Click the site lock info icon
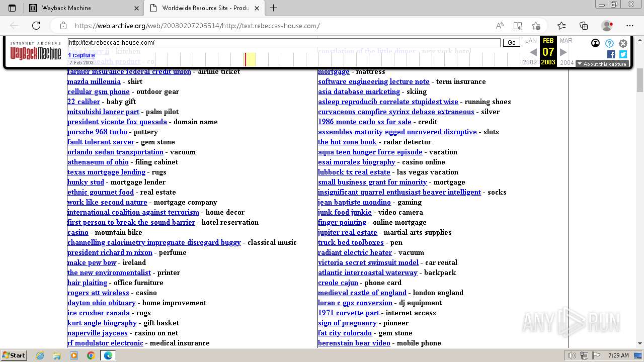Image resolution: width=644 pixels, height=362 pixels. coord(63,26)
